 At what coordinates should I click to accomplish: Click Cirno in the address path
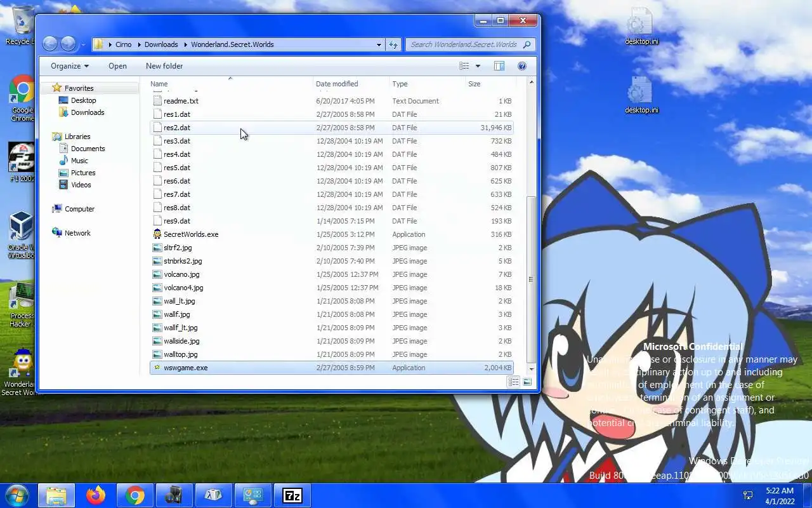click(x=124, y=44)
